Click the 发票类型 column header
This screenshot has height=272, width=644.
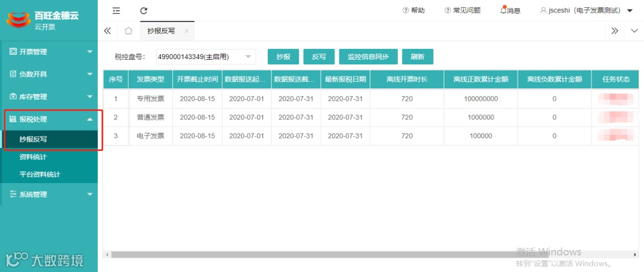(150, 79)
